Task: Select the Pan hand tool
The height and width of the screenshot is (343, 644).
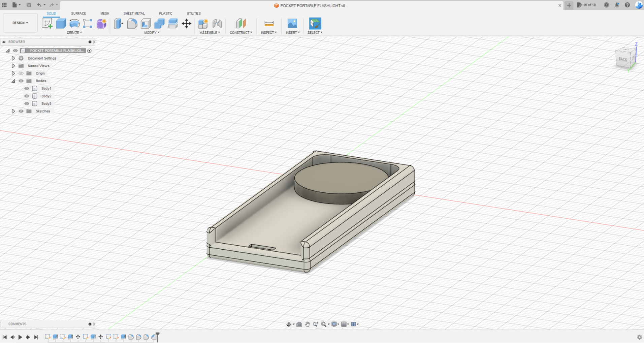Action: coord(307,324)
